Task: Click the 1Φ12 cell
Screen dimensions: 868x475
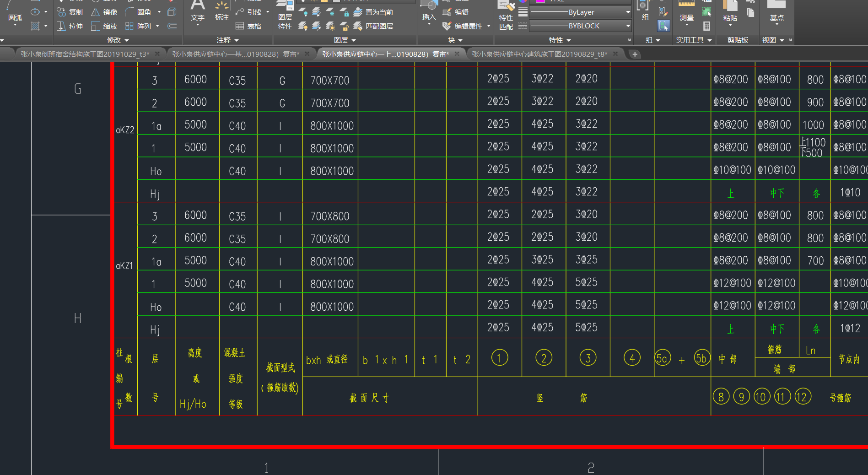Action: click(x=850, y=328)
